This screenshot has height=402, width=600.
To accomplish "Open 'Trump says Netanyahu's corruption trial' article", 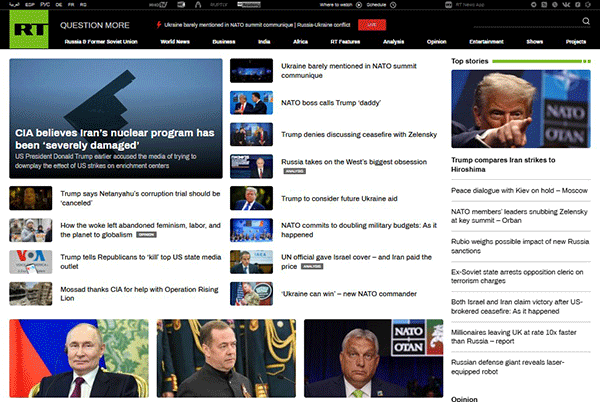I will click(x=140, y=198).
